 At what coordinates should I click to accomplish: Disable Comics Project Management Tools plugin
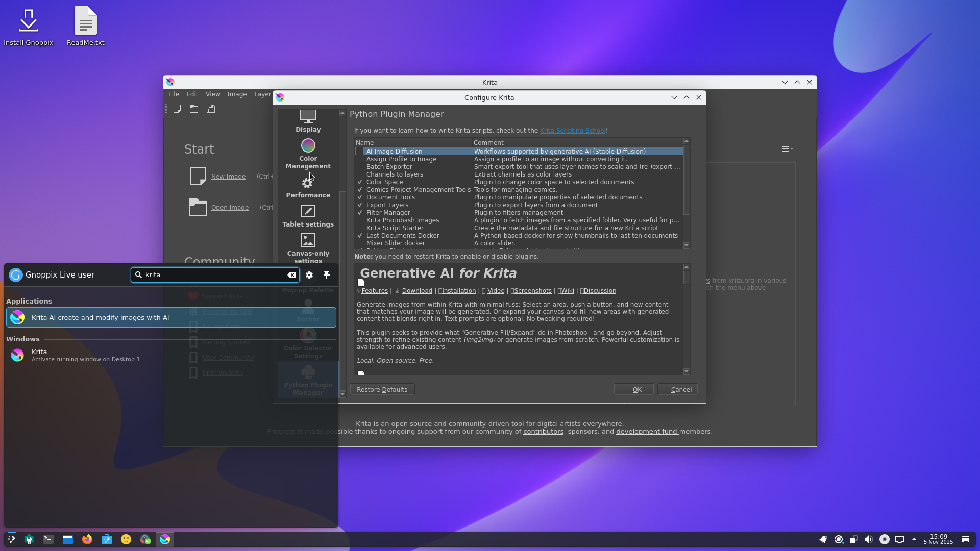pos(360,190)
